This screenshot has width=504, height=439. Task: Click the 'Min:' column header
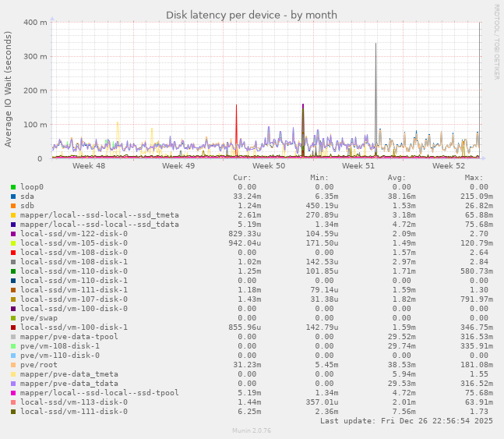coord(319,178)
